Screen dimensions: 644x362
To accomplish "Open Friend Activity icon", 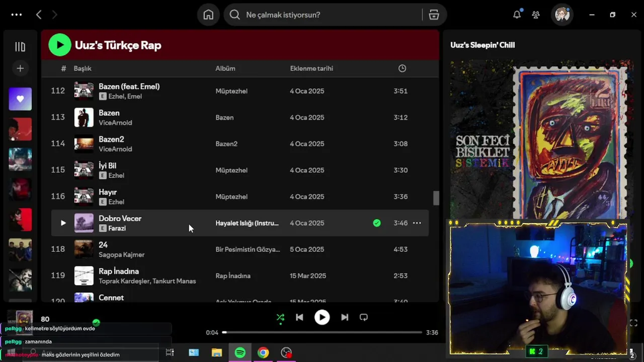I will [536, 15].
